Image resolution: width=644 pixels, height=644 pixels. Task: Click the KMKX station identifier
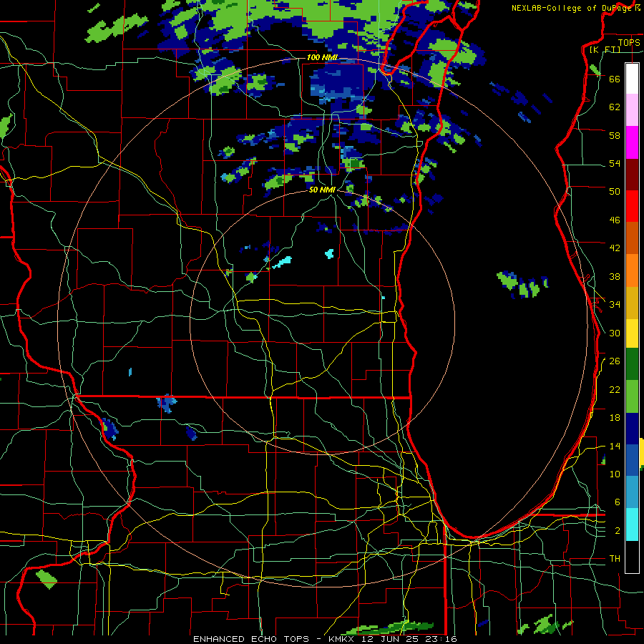[341, 639]
